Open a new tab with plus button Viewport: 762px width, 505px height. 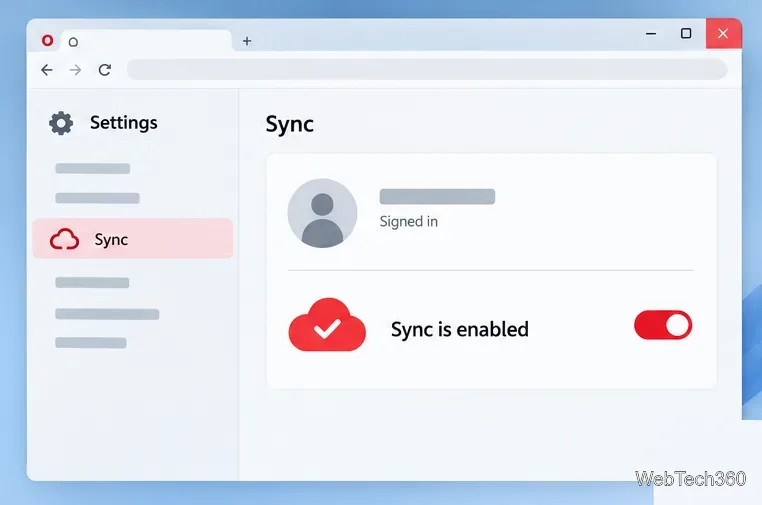coord(247,41)
